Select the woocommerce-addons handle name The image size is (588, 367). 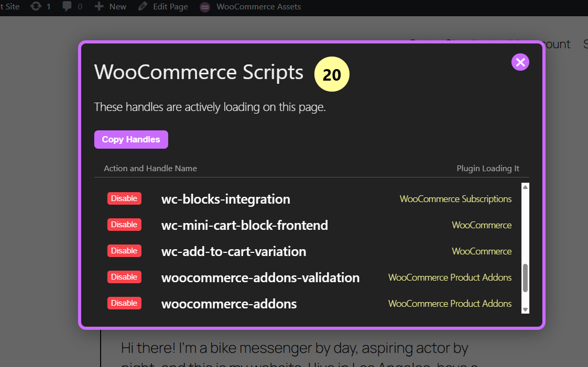pos(229,304)
